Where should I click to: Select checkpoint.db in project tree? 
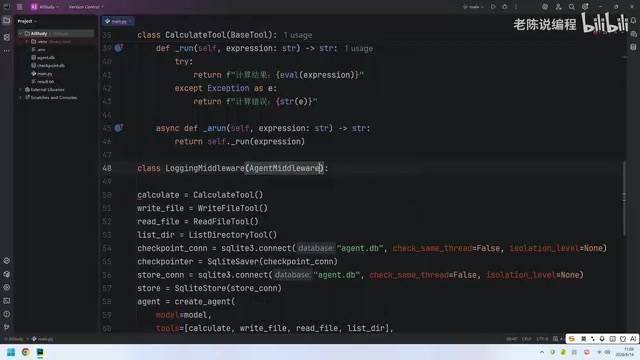tap(48, 65)
